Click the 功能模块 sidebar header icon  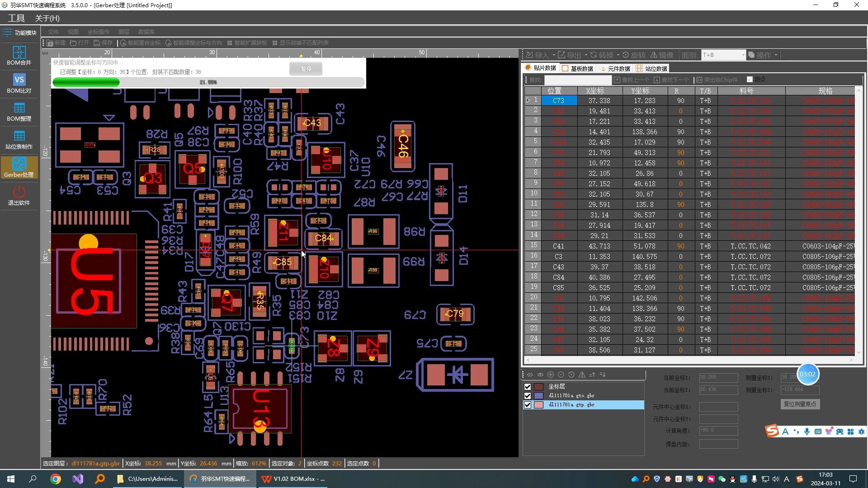point(7,33)
